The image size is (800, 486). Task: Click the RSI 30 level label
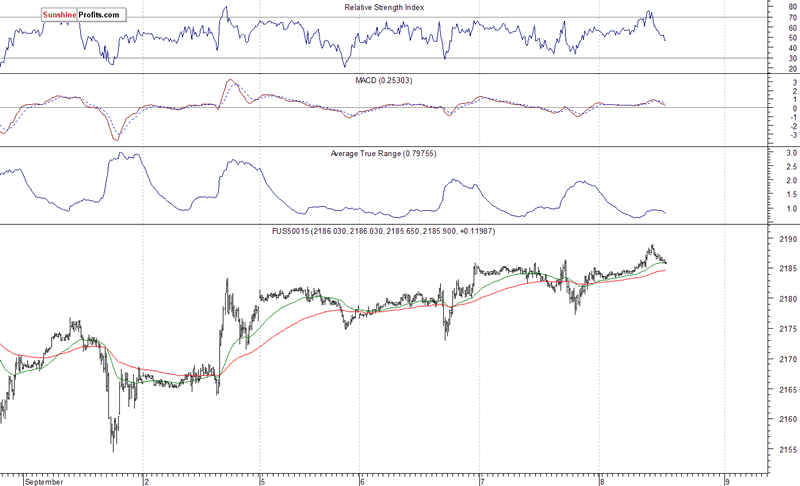click(x=793, y=59)
